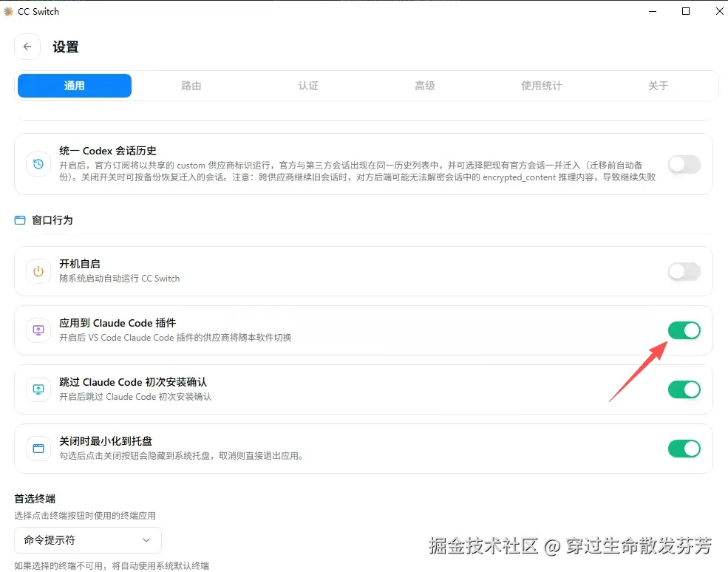This screenshot has width=728, height=572.
Task: Toggle off 关闭时最小化到托盘
Action: (684, 449)
